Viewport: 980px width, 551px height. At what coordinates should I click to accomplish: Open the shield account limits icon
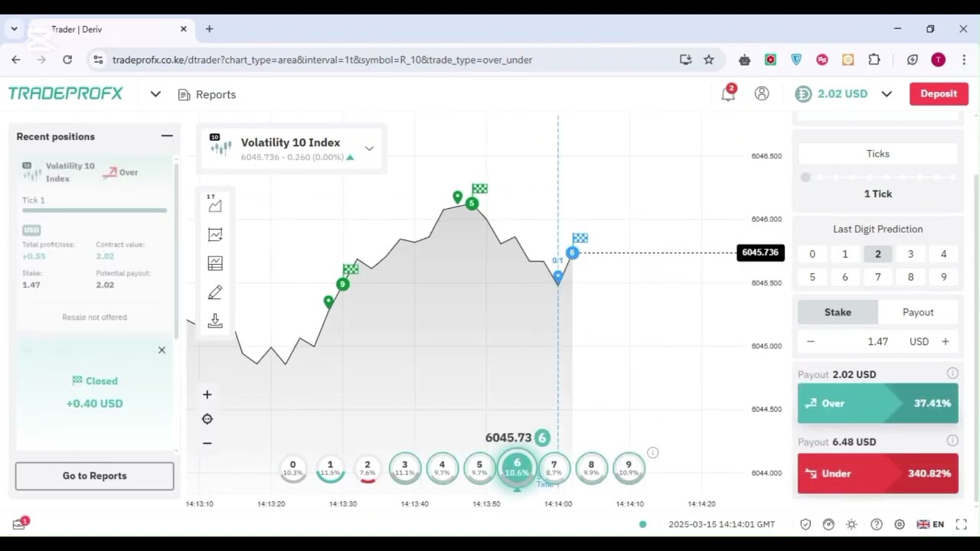point(805,524)
